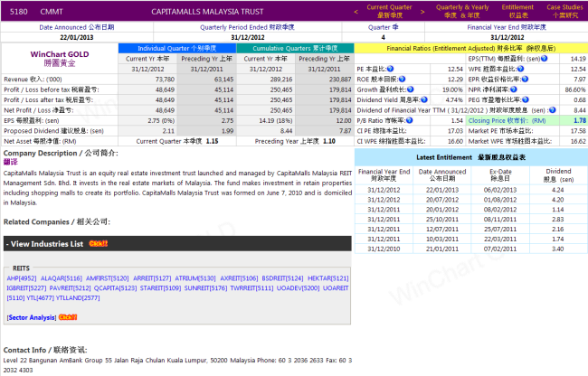This screenshot has width=588, height=376.
Task: Open STAREIT[5109] REIT link
Action: click(160, 288)
